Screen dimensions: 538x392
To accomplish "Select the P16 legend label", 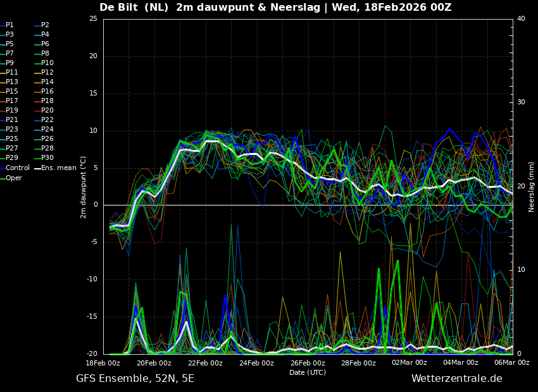I will [x=47, y=92].
